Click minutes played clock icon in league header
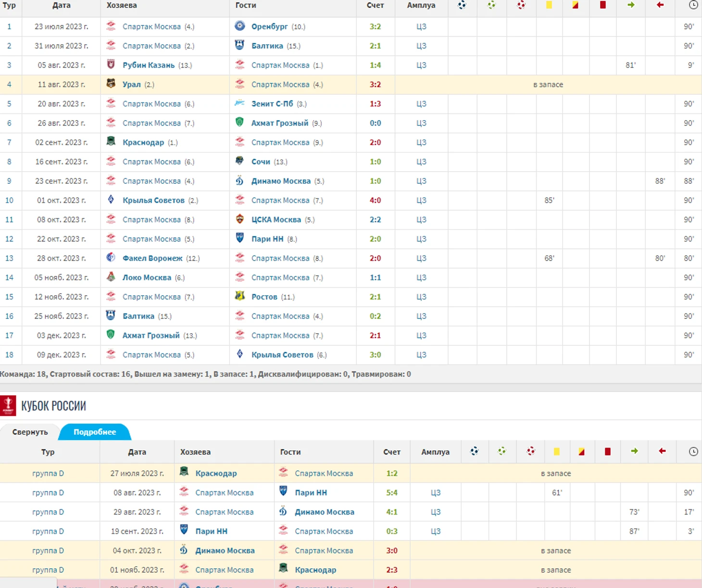Image resolution: width=702 pixels, height=588 pixels. [x=693, y=5]
